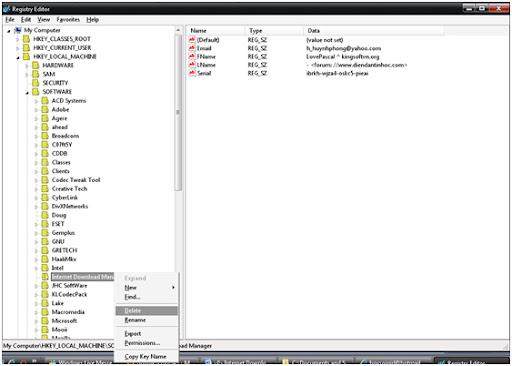
Task: Open the View menu
Action: 43,20
